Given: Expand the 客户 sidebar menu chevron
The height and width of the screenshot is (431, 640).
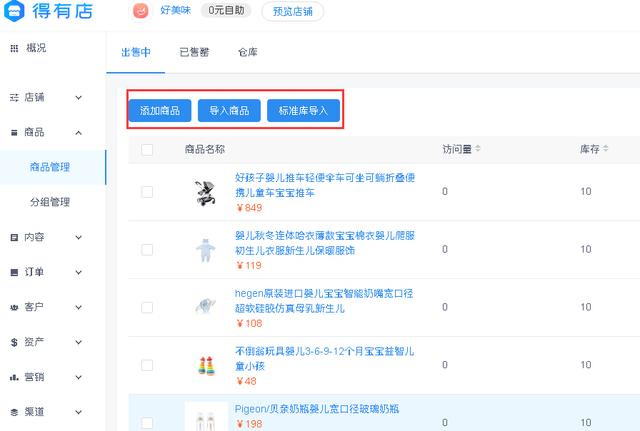Looking at the screenshot, I should click(79, 307).
